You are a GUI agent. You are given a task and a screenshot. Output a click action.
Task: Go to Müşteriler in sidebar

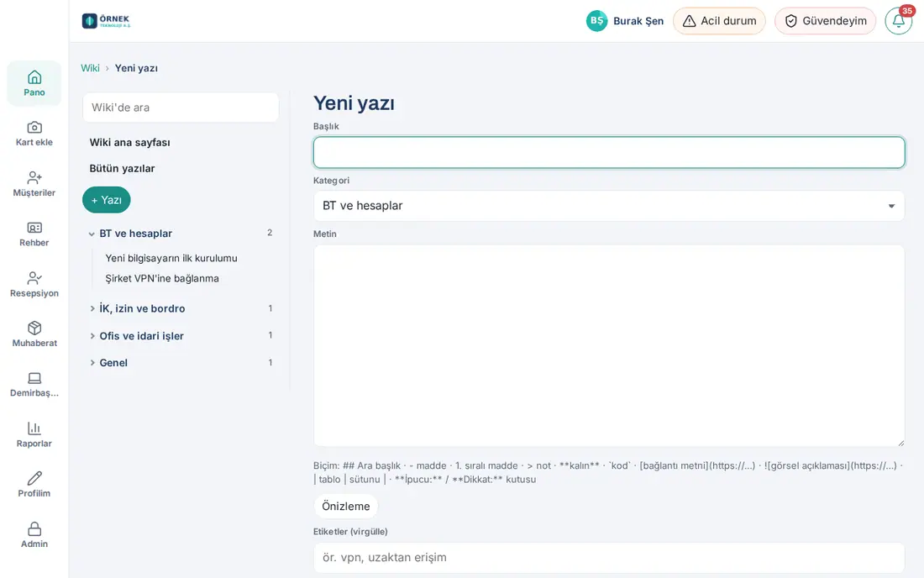[34, 184]
